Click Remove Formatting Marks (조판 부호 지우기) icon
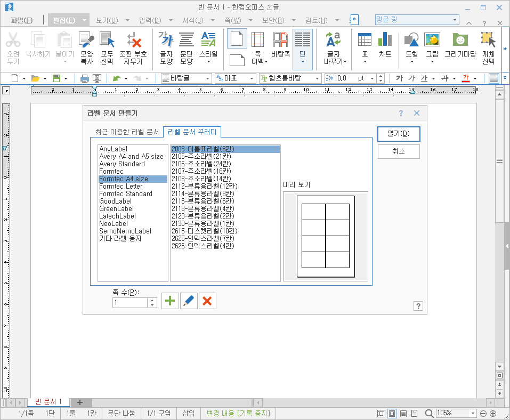The height and width of the screenshot is (420, 510). pyautogui.click(x=133, y=40)
